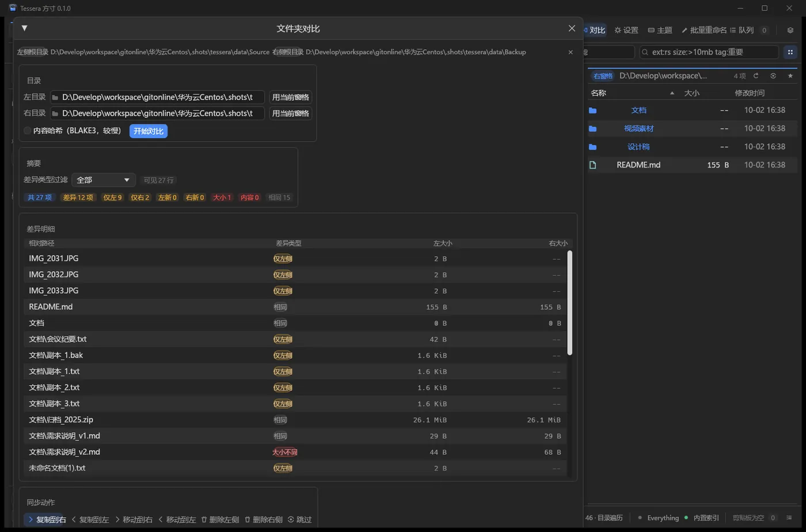Click the 左目录 path input field
Image resolution: width=806 pixels, height=532 pixels.
click(157, 97)
